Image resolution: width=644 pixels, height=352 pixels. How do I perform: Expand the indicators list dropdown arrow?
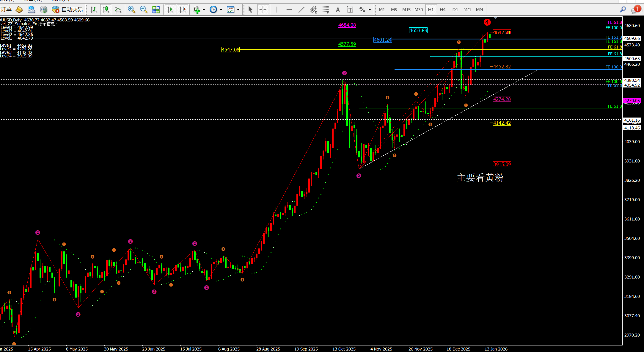tap(204, 10)
